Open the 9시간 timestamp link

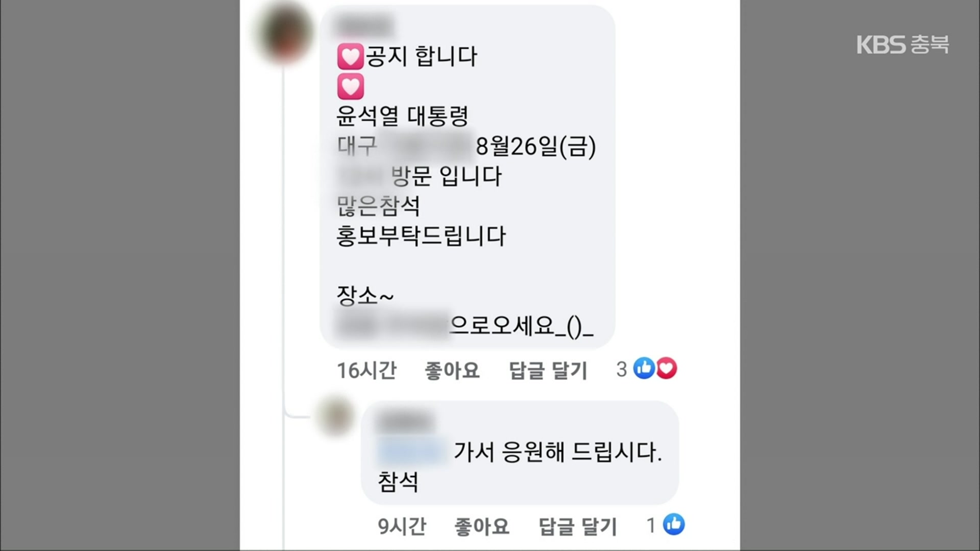pos(402,526)
